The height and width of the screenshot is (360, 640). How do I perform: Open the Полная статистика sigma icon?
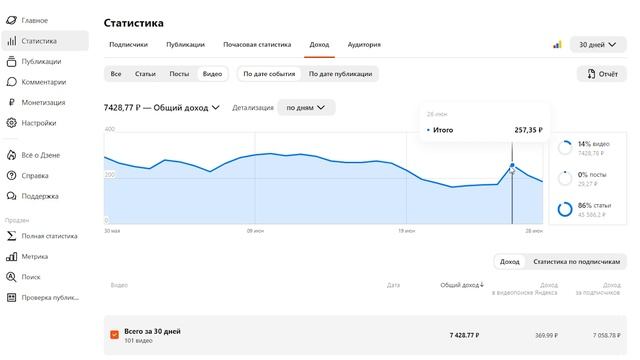coord(11,236)
